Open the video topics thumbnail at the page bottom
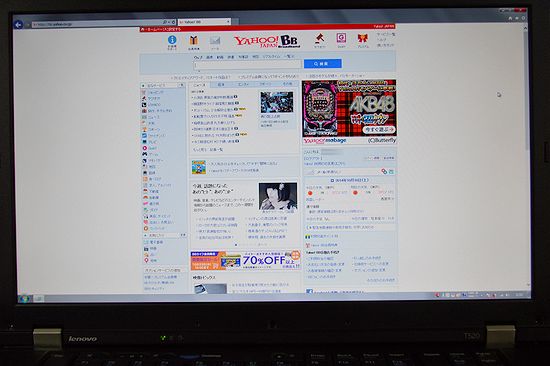The image size is (550, 366). tap(210, 288)
